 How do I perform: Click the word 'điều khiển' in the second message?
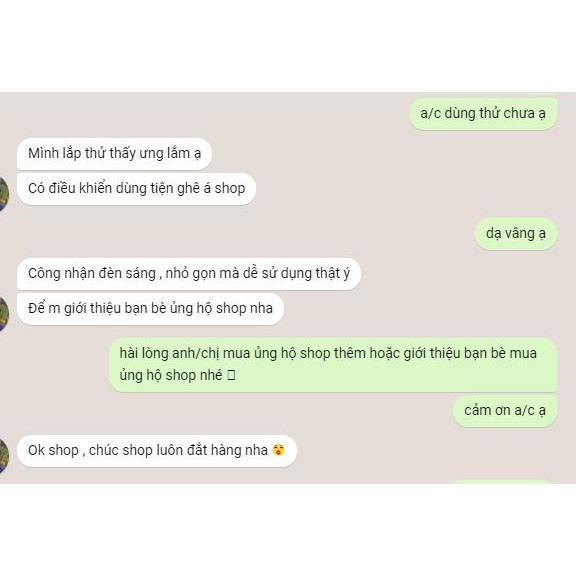pyautogui.click(x=80, y=188)
